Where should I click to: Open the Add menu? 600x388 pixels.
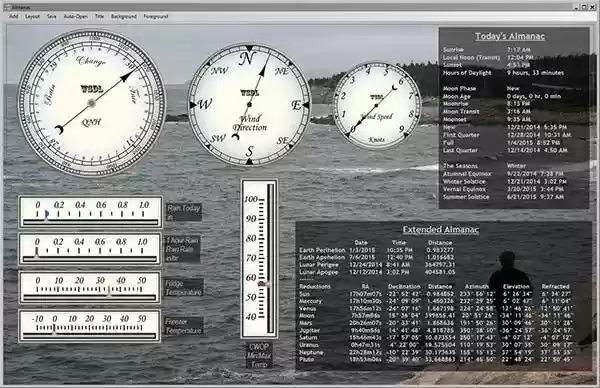coord(13,16)
